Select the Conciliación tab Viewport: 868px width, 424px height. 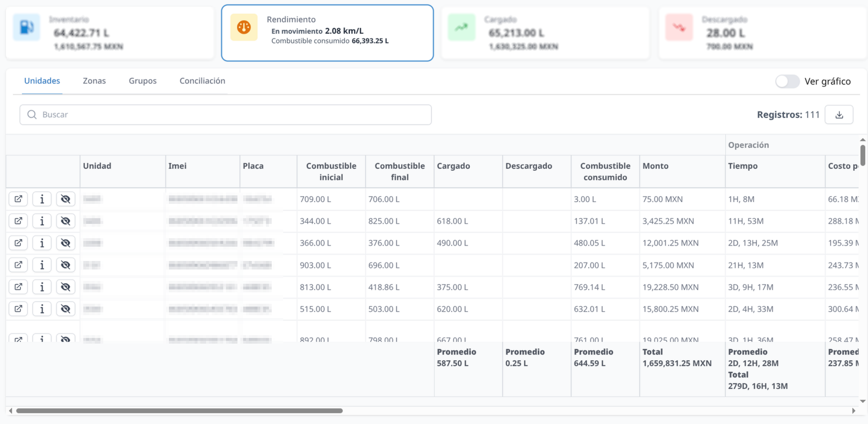tap(202, 81)
